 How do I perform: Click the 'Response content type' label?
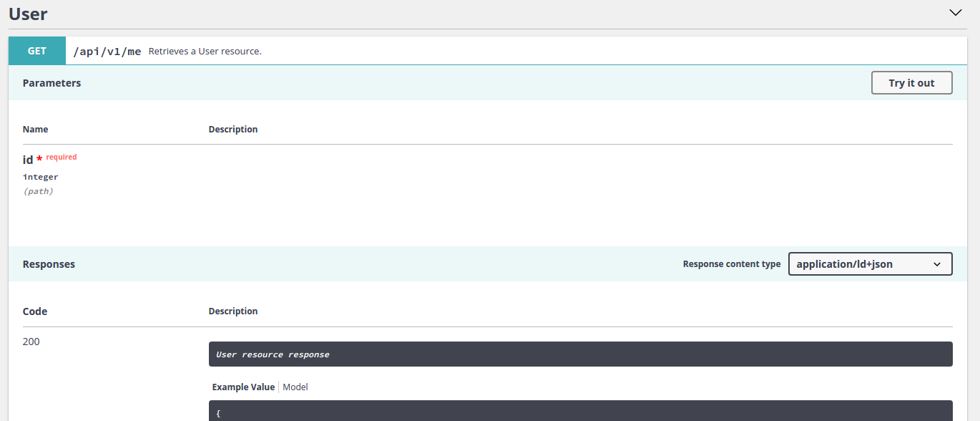point(732,264)
